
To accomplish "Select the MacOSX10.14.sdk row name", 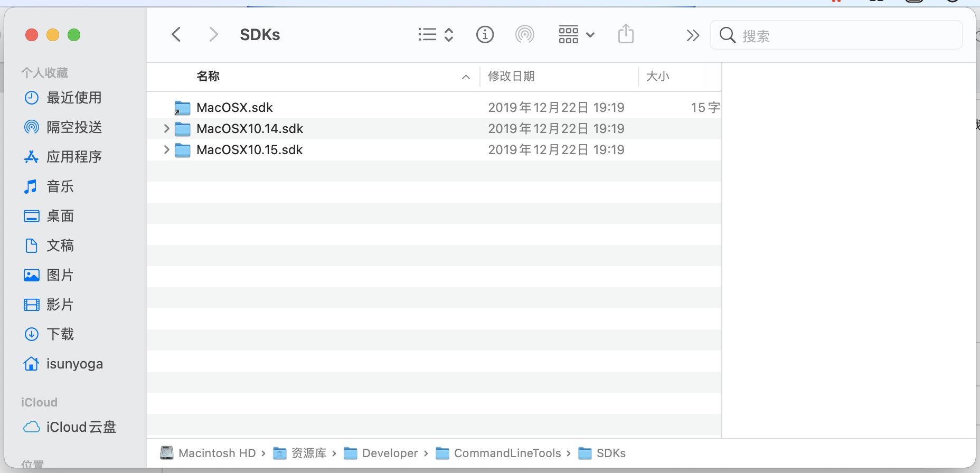I will [250, 129].
